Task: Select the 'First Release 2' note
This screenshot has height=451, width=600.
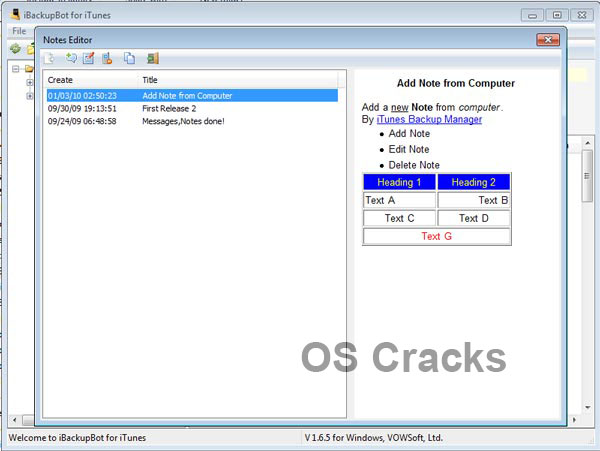Action: click(x=169, y=109)
